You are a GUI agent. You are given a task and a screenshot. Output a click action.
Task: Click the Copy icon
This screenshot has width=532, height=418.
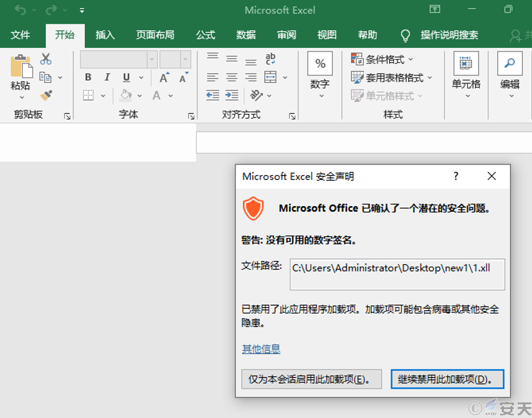(x=45, y=77)
